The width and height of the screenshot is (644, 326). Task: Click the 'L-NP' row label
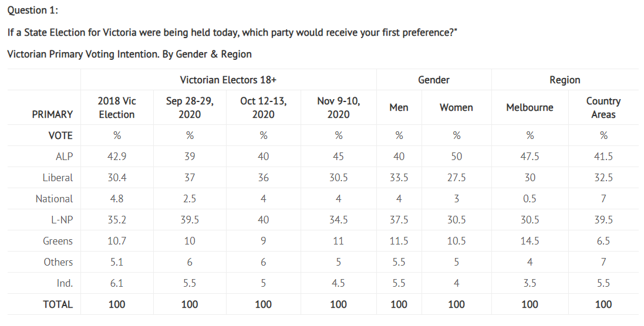(62, 220)
